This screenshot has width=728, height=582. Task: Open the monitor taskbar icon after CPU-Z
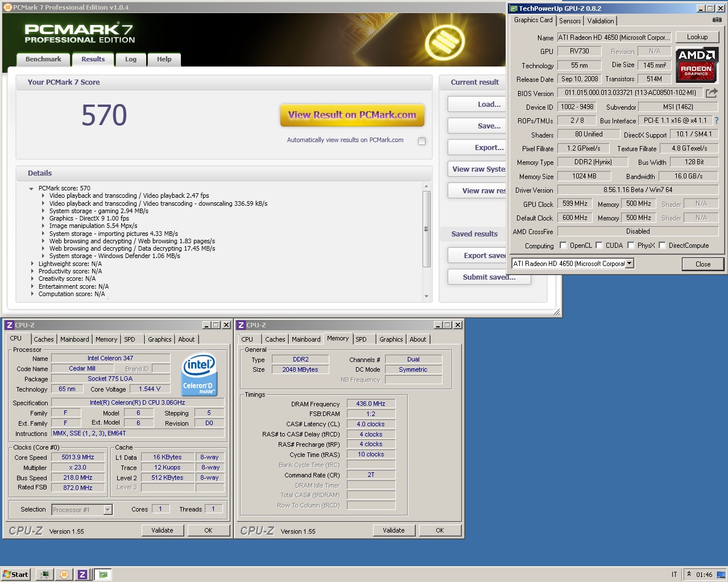coord(103,575)
